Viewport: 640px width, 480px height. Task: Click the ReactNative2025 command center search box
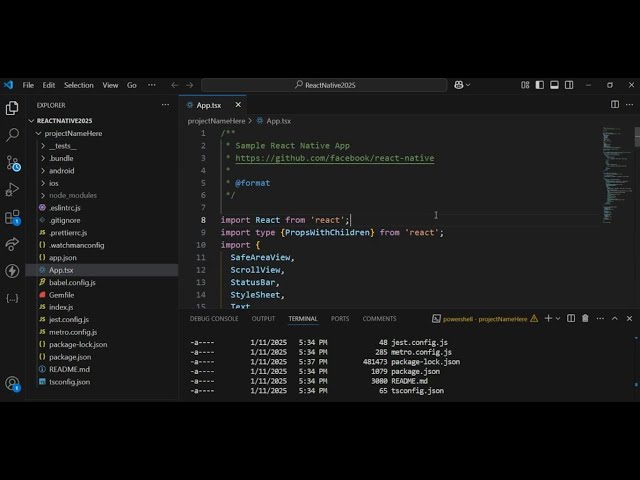tap(324, 85)
